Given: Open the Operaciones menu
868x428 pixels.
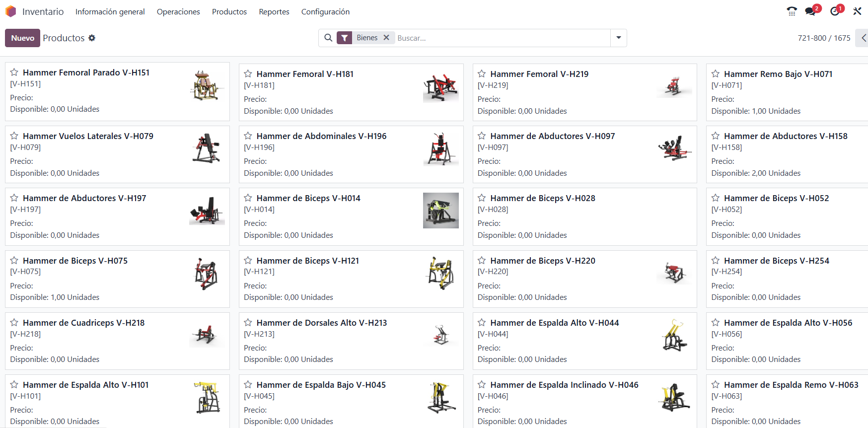Looking at the screenshot, I should point(178,11).
